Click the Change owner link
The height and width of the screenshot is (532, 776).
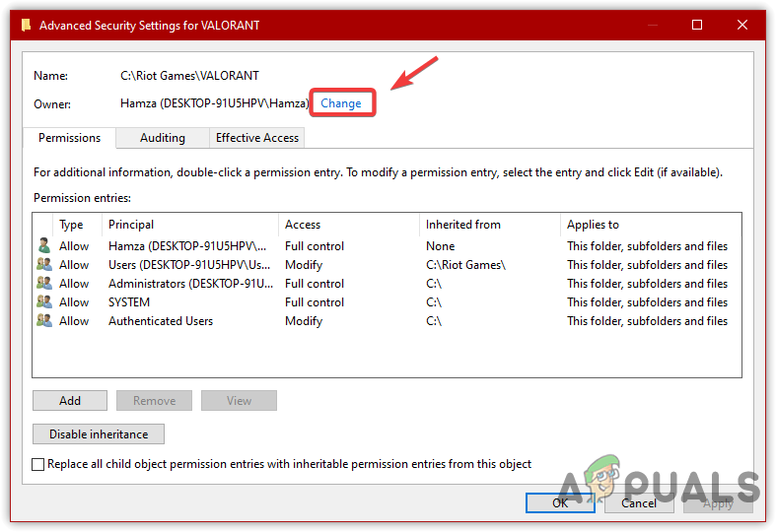point(340,103)
